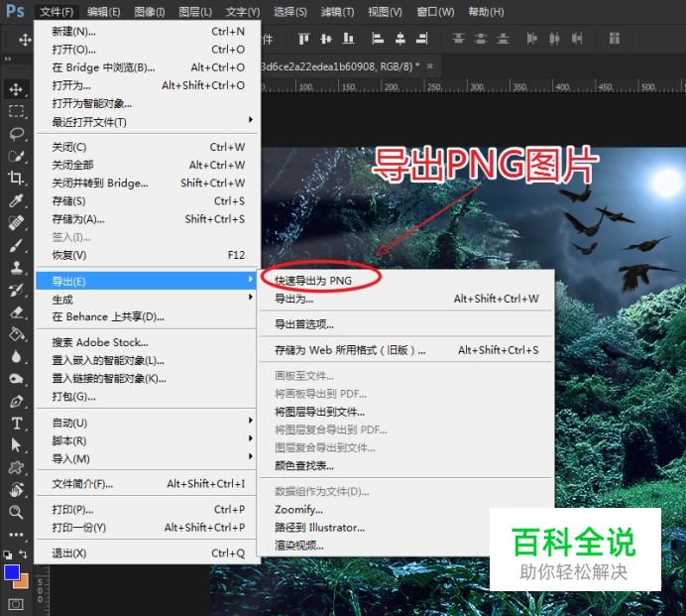This screenshot has height=616, width=686.
Task: Select the Eraser tool
Action: pyautogui.click(x=16, y=312)
